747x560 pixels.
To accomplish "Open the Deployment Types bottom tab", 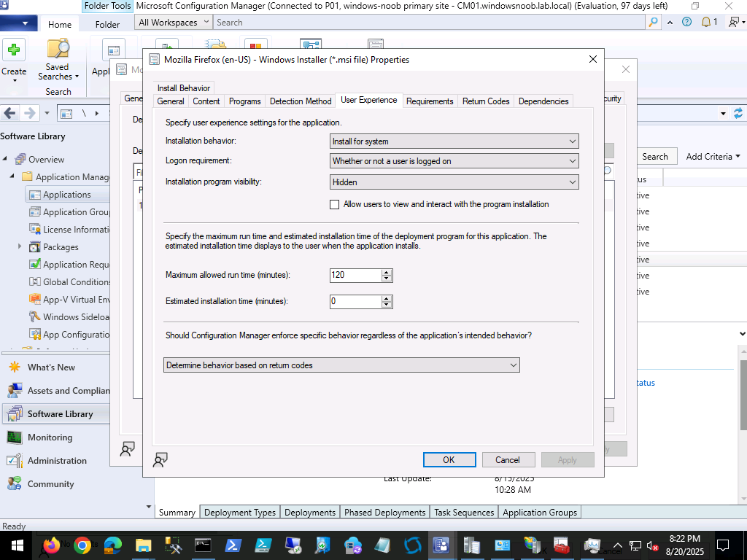I will (x=240, y=513).
